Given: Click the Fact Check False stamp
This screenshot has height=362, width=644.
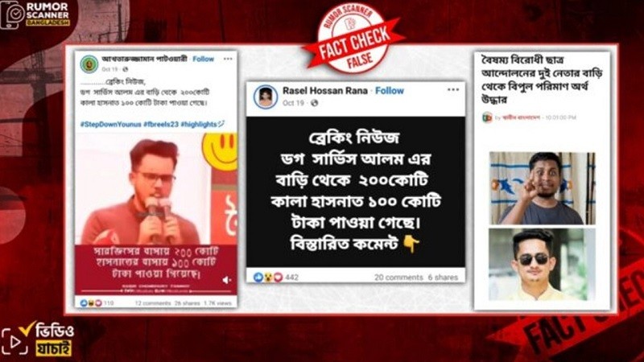Looking at the screenshot, I should click(353, 40).
